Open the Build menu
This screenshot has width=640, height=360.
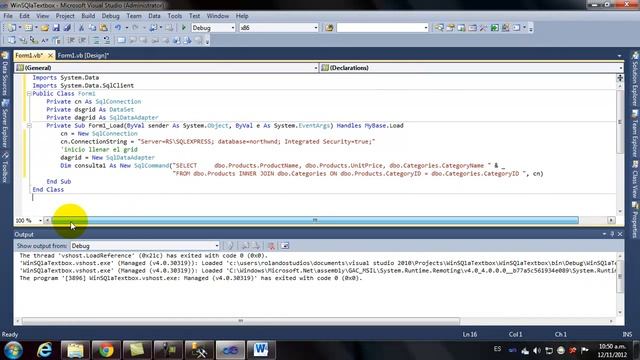coord(88,16)
